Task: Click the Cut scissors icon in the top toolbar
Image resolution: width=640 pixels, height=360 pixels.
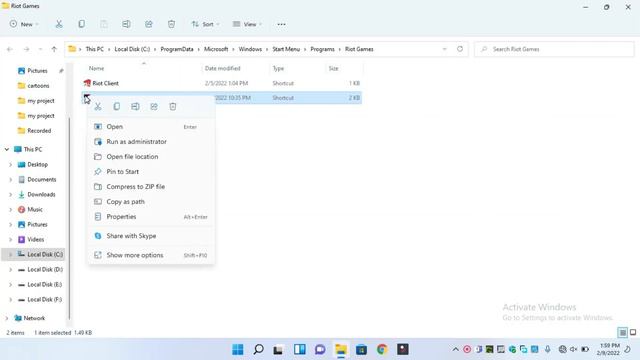Action: pyautogui.click(x=59, y=24)
